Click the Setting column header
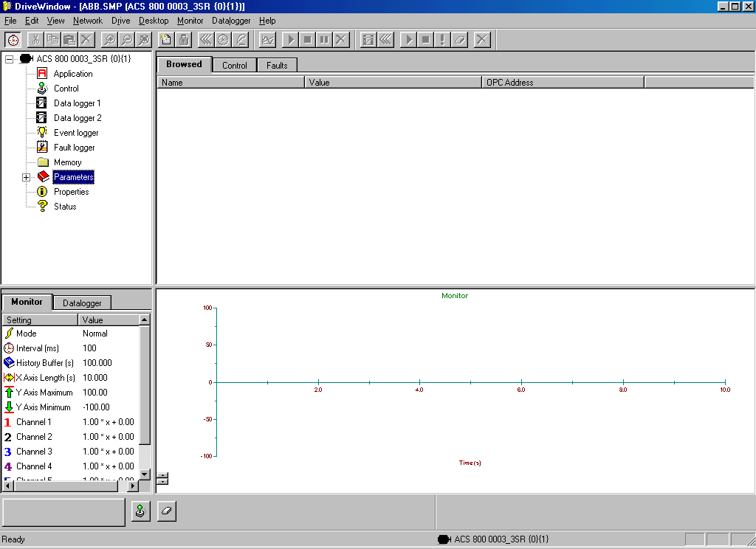 tap(40, 320)
